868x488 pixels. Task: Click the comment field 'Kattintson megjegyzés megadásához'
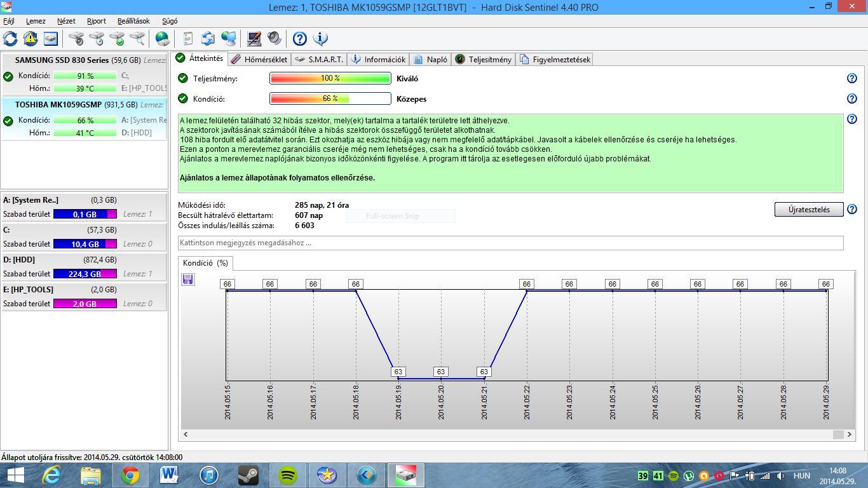[511, 243]
